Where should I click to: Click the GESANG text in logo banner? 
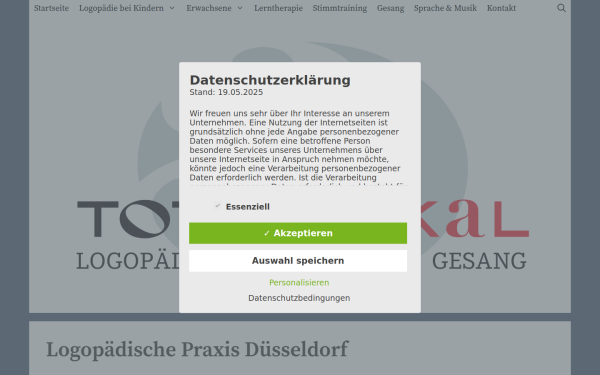[479, 261]
